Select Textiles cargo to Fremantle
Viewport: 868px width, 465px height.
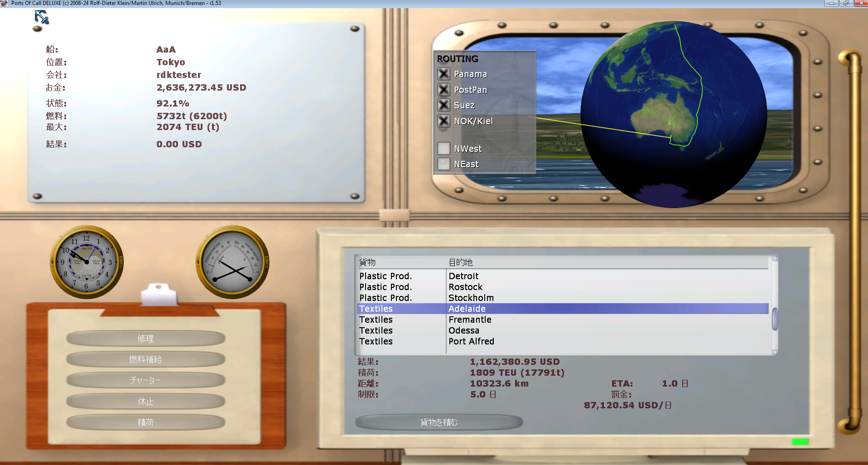pyautogui.click(x=563, y=320)
